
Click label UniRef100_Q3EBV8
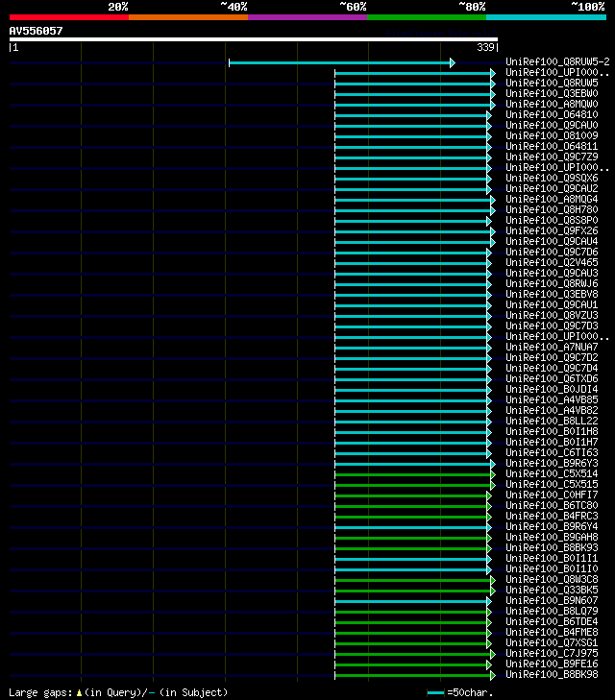coord(552,294)
